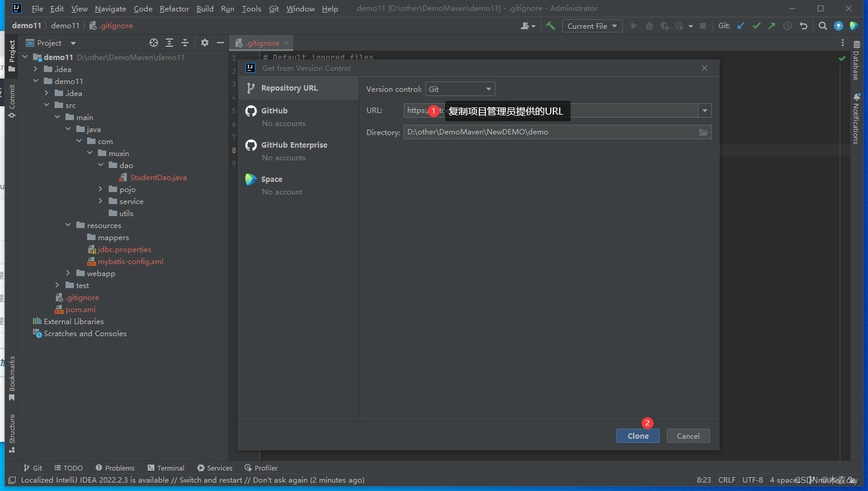Open the Refactor menu

click(174, 8)
